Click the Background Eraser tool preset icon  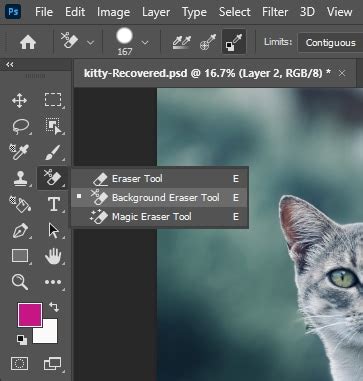(69, 41)
